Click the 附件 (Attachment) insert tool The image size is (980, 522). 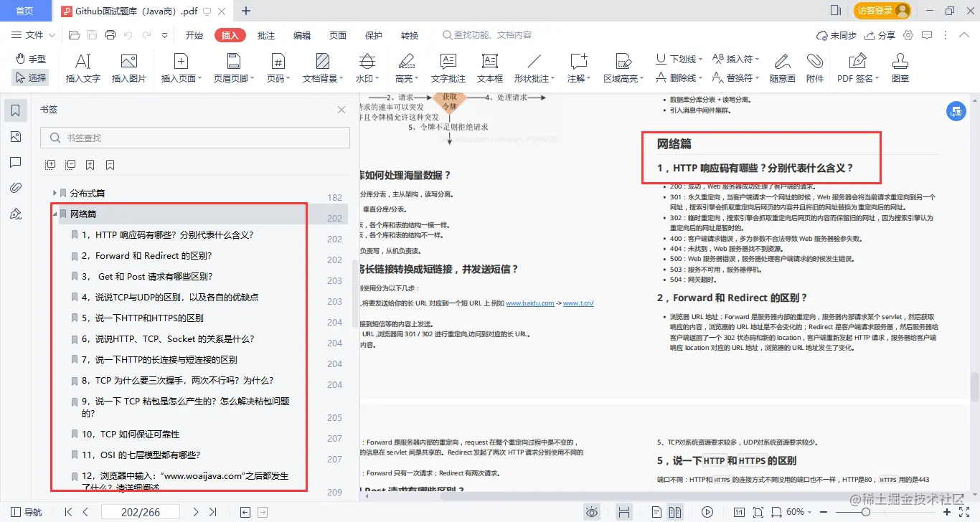(x=816, y=68)
